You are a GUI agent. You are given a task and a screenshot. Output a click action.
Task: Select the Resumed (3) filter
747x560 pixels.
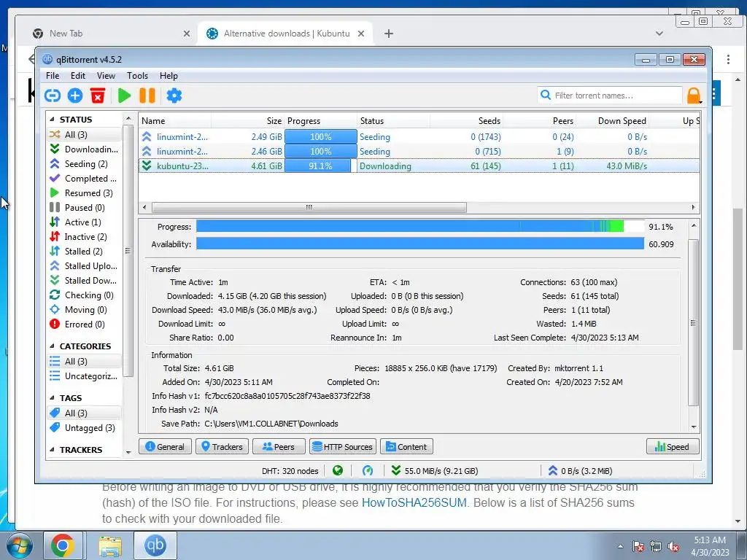(x=85, y=192)
